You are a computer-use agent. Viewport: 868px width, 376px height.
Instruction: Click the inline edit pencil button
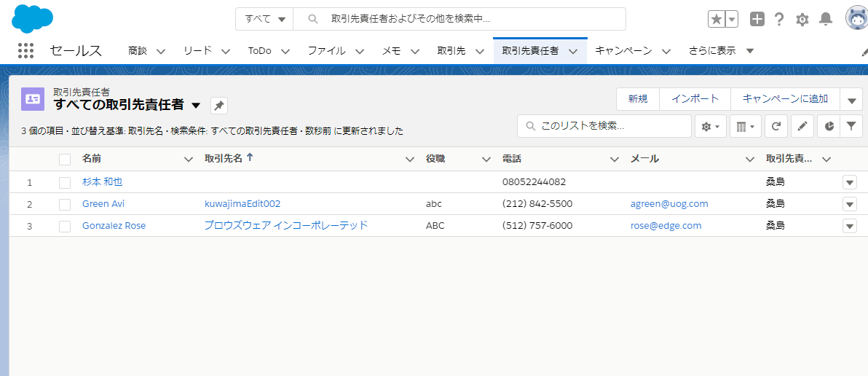pyautogui.click(x=802, y=126)
